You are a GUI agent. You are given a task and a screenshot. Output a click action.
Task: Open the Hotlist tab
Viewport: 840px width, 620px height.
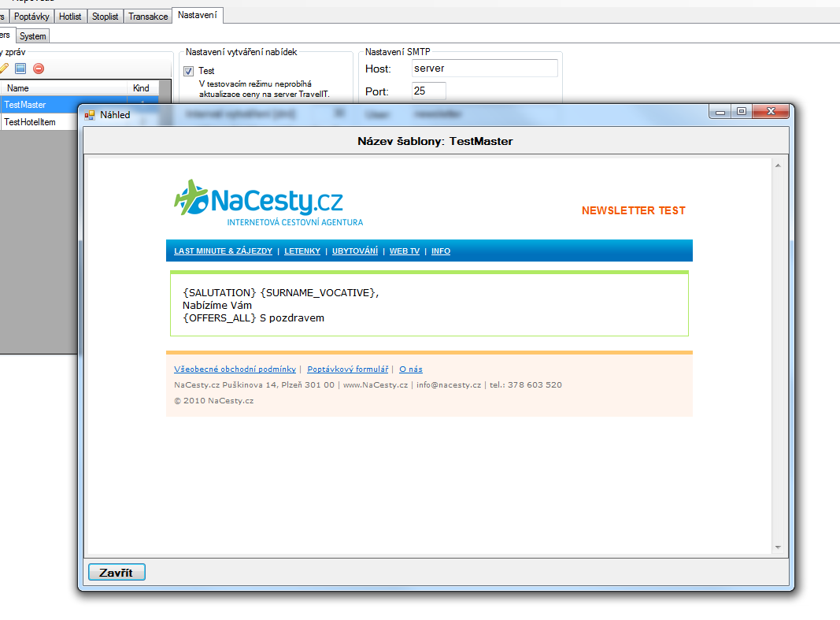[x=70, y=17]
